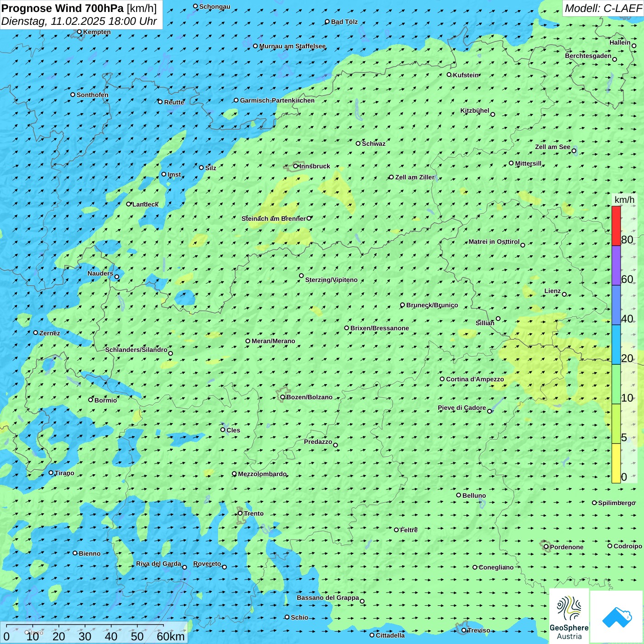
Task: Click the GeoSphere Austria logo
Action: [x=569, y=615]
